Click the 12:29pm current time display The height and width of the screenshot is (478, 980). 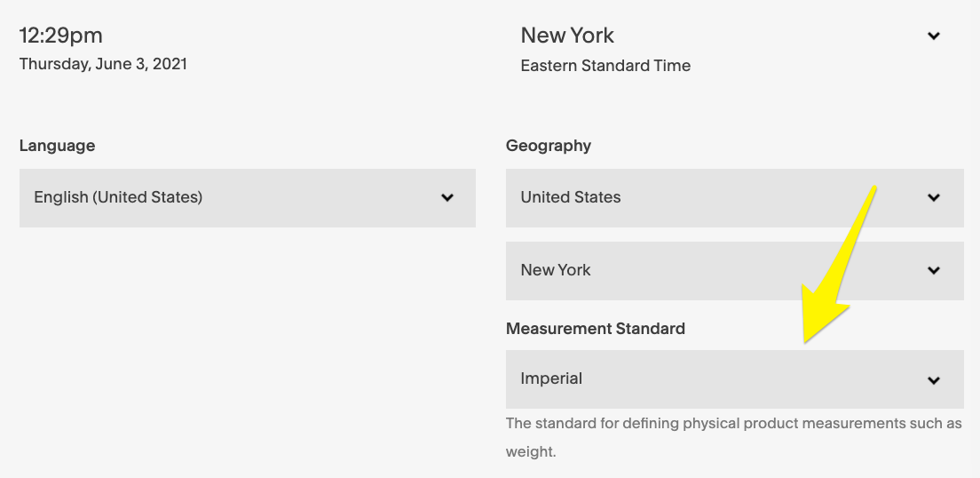click(60, 36)
